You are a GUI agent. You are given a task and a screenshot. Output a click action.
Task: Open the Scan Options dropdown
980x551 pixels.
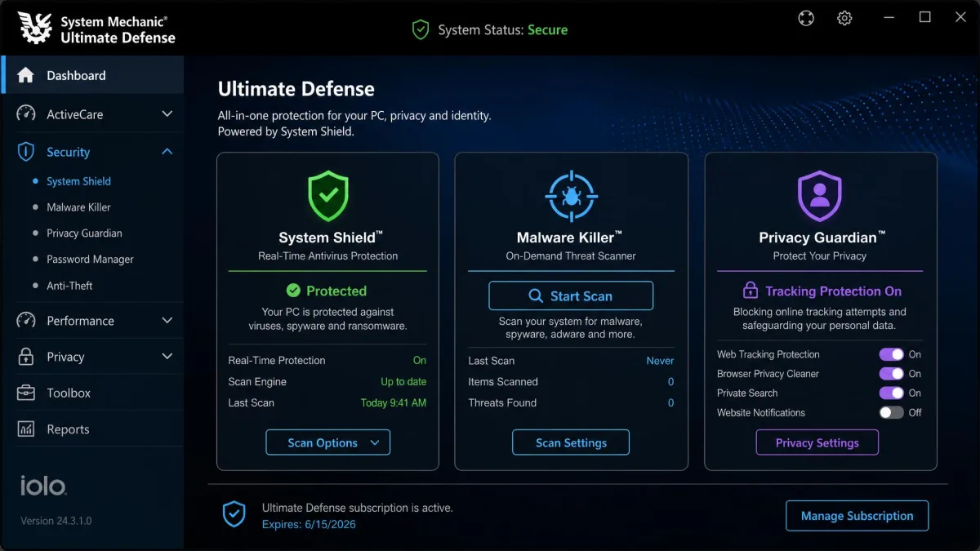click(327, 442)
